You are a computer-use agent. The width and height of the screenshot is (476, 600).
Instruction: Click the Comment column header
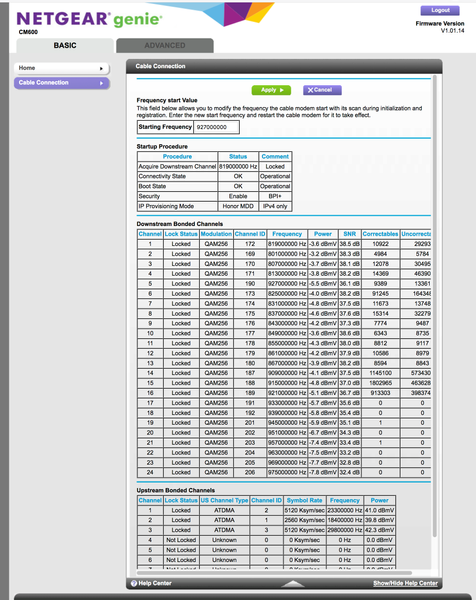(x=275, y=157)
